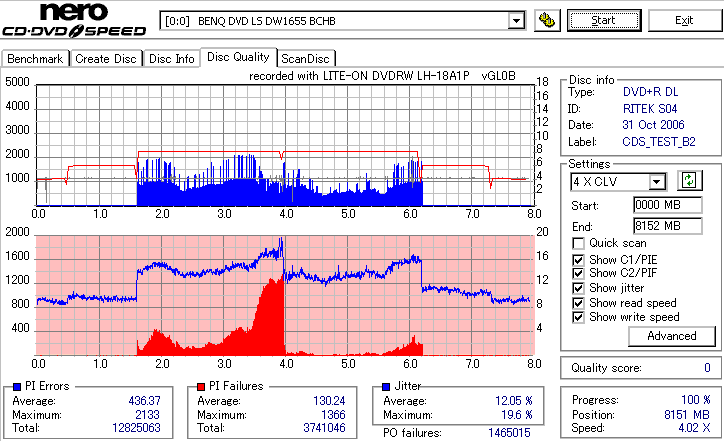Open the 4 X CLV speed dropdown
The width and height of the screenshot is (724, 441).
[656, 181]
